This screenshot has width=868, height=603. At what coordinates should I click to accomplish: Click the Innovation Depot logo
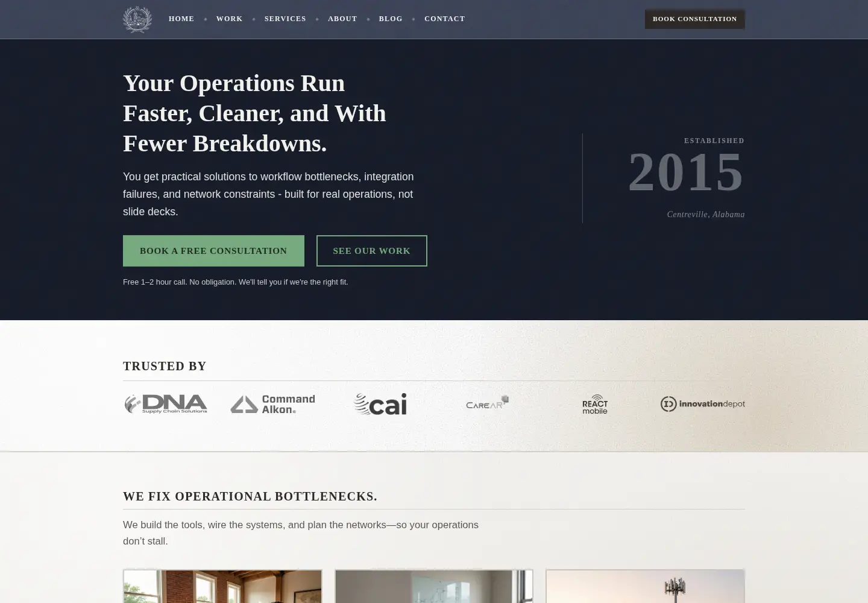pos(702,404)
